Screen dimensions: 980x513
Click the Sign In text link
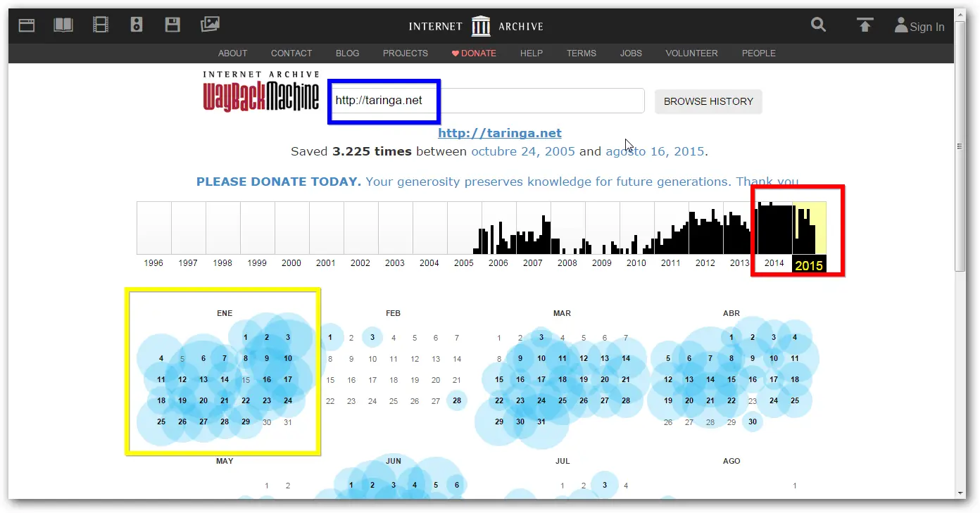pos(927,27)
